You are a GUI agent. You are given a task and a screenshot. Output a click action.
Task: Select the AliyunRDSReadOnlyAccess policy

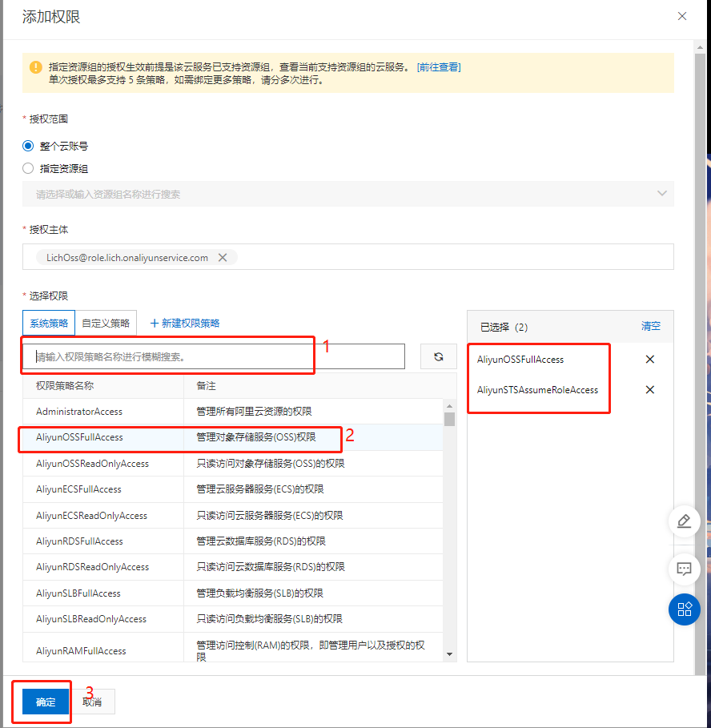[232, 567]
